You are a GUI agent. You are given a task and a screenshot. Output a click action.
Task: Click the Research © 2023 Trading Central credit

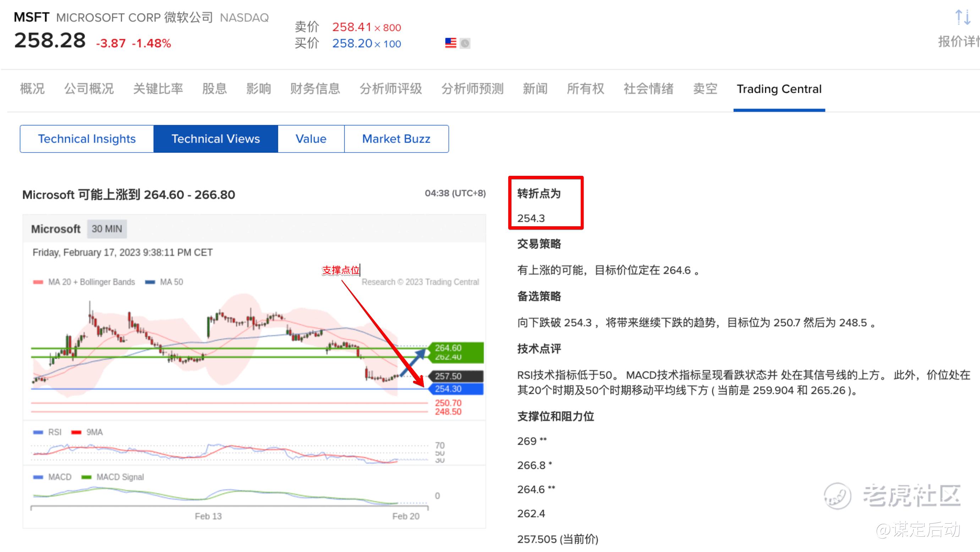point(420,282)
